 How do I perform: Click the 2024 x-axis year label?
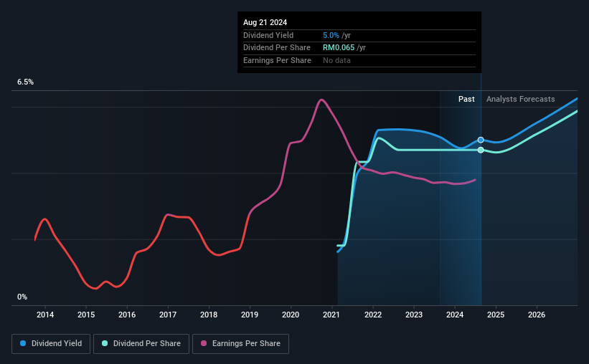(x=455, y=315)
